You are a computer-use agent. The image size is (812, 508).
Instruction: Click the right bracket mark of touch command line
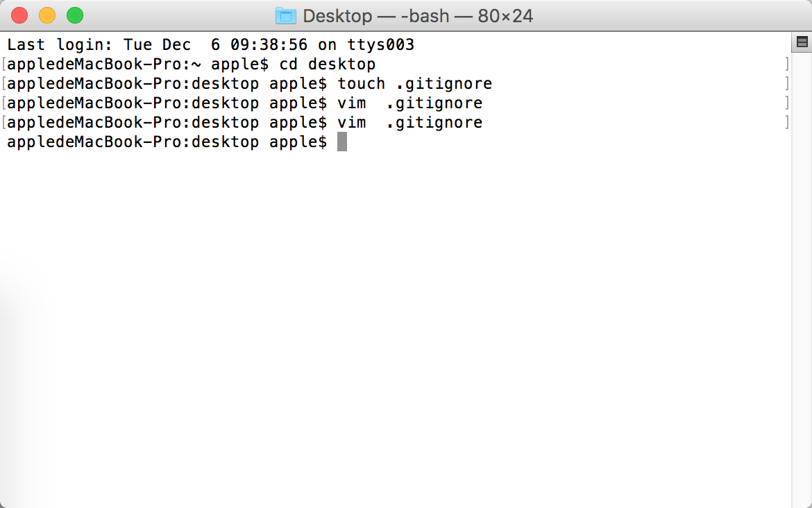coord(786,83)
